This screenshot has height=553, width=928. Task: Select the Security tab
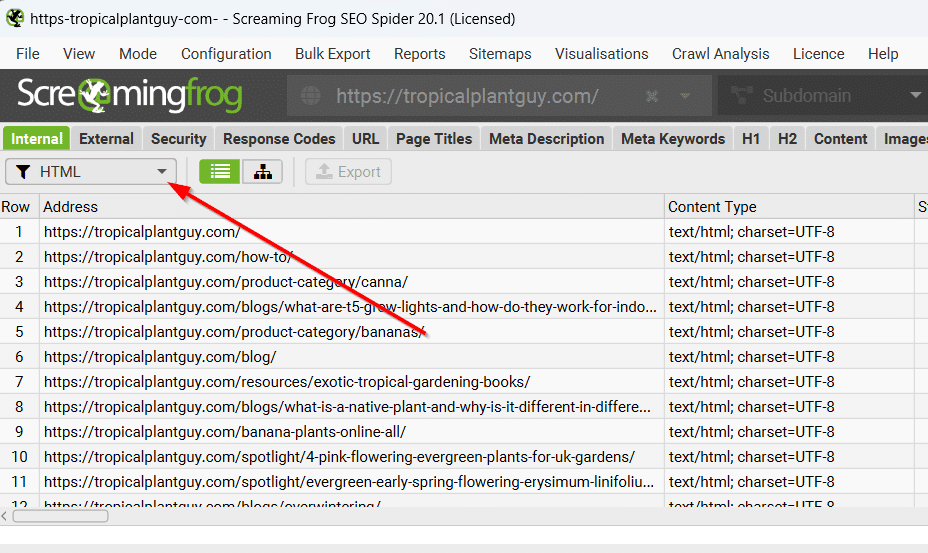pos(178,139)
